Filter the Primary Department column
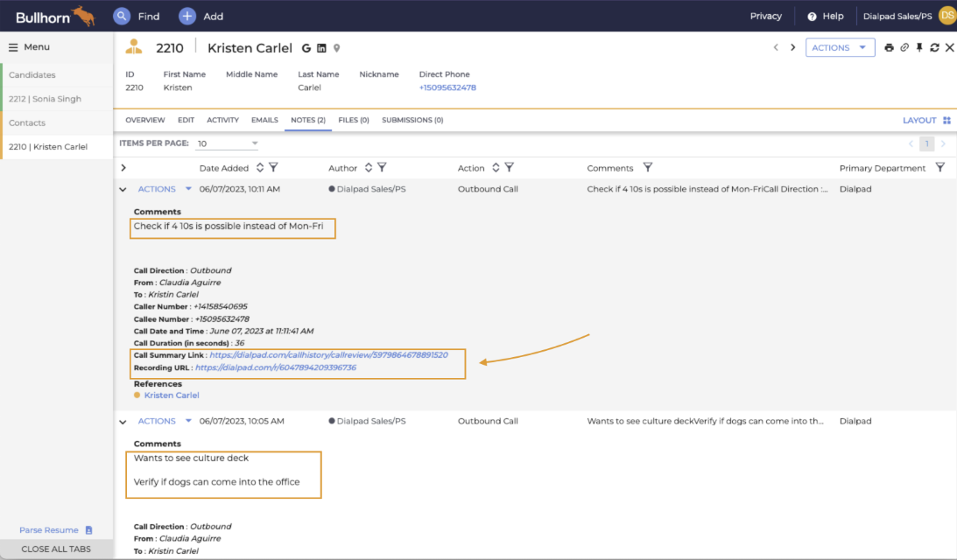Screen dimensions: 957x560 click(x=939, y=167)
